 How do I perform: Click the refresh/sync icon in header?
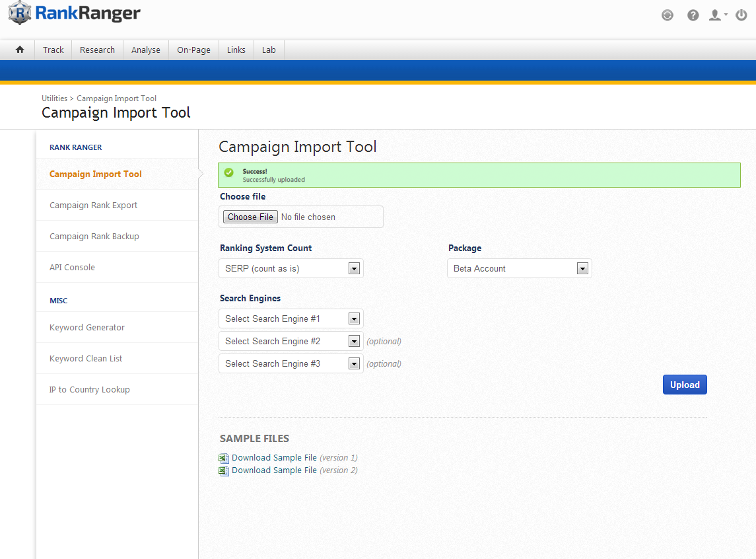pos(668,15)
